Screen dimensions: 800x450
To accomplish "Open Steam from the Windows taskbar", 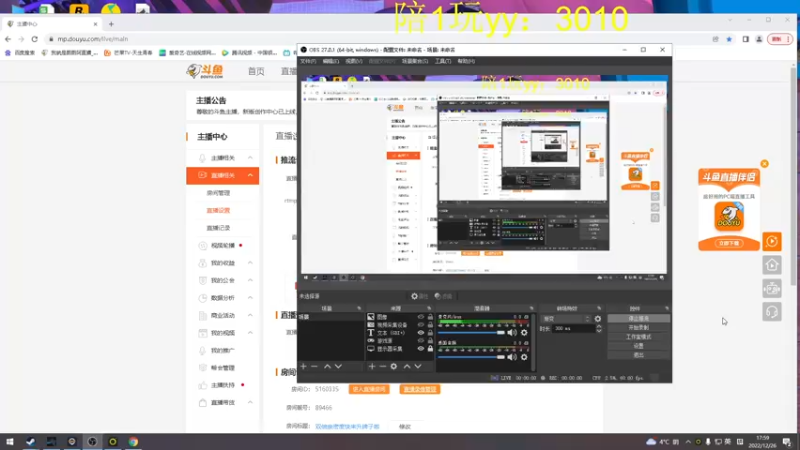I will [x=31, y=442].
